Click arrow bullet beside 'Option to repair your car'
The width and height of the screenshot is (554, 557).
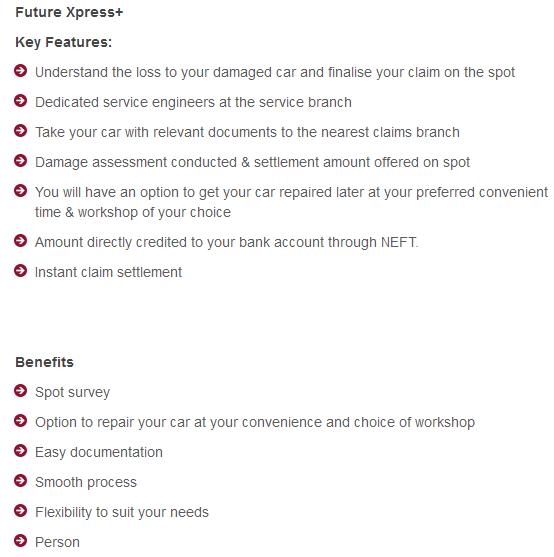pos(21,421)
